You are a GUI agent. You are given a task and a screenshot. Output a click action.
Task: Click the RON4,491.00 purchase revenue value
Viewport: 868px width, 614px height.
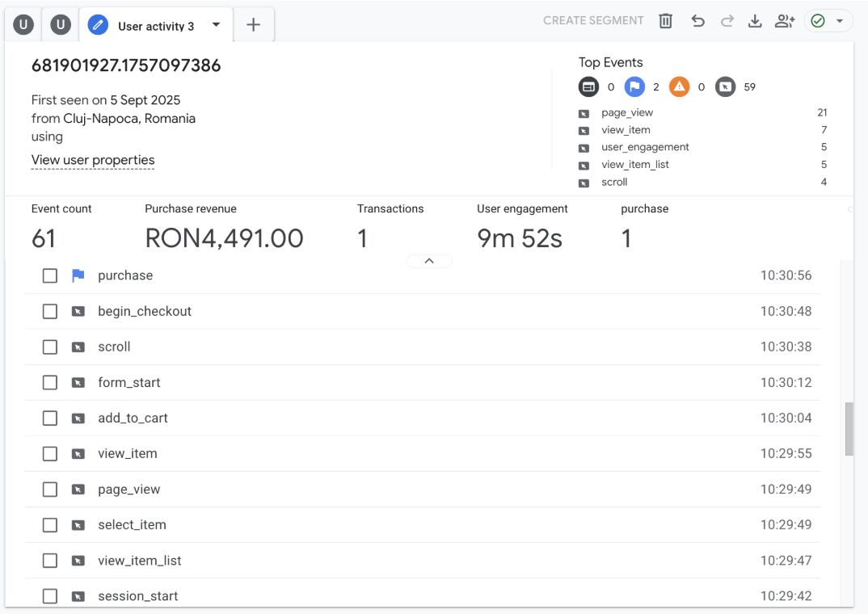tap(224, 238)
